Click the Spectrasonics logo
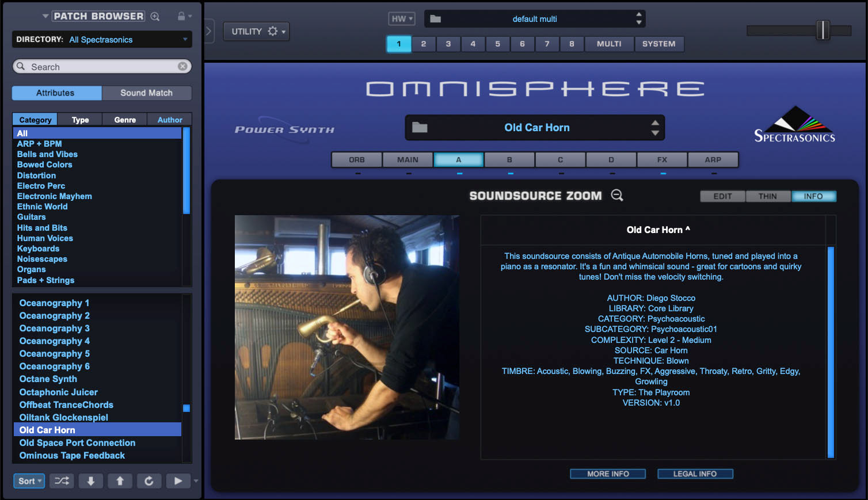 pos(794,124)
